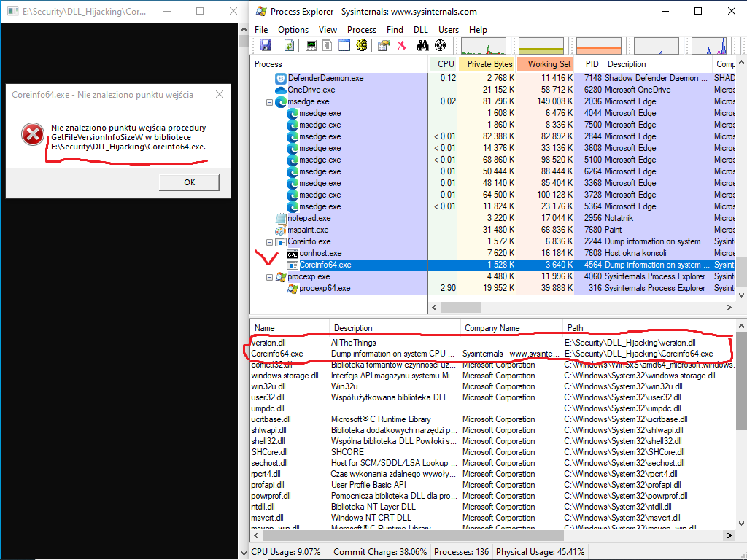
Task: Click the binoculars Find icon
Action: pos(422,46)
